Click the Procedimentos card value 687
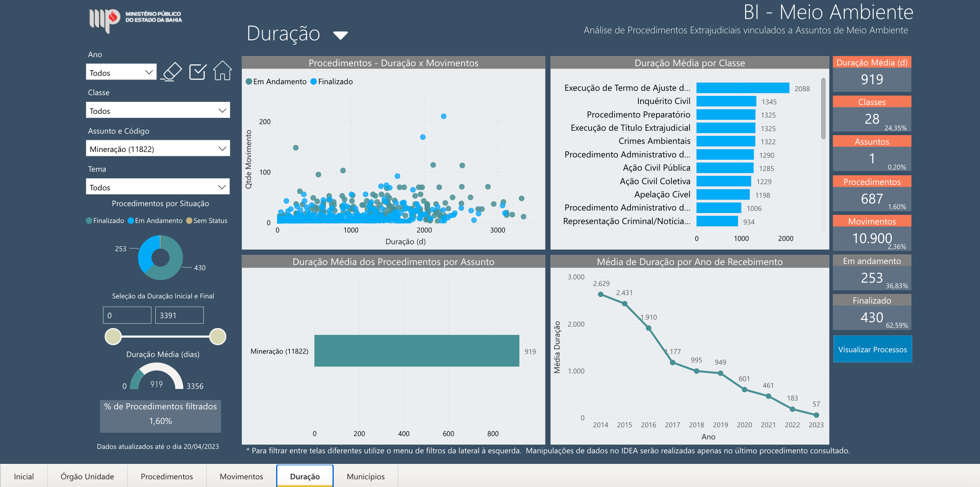Screen dimensions: 980x487 coord(872,199)
